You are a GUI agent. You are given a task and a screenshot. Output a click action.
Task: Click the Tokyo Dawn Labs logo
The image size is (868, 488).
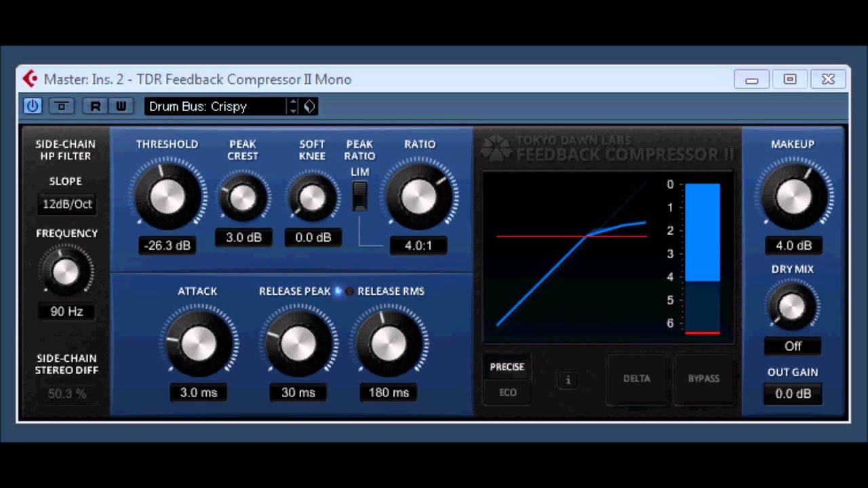[x=496, y=148]
